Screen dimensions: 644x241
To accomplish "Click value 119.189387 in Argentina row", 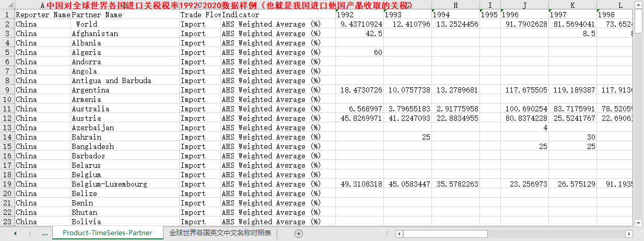I will [x=572, y=90].
